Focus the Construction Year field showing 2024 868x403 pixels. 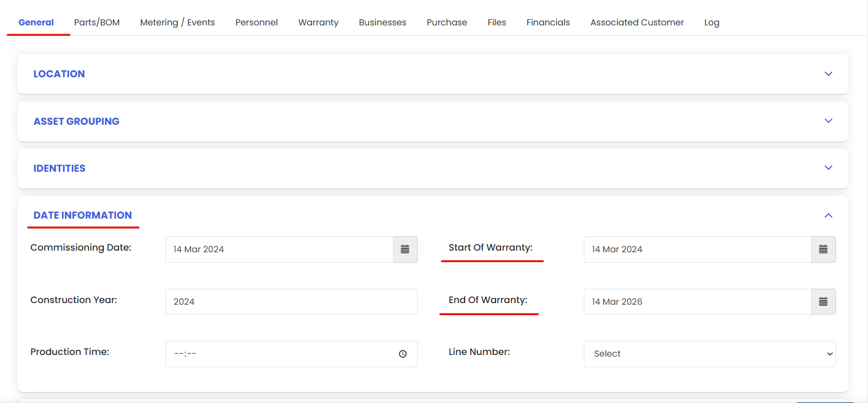291,302
